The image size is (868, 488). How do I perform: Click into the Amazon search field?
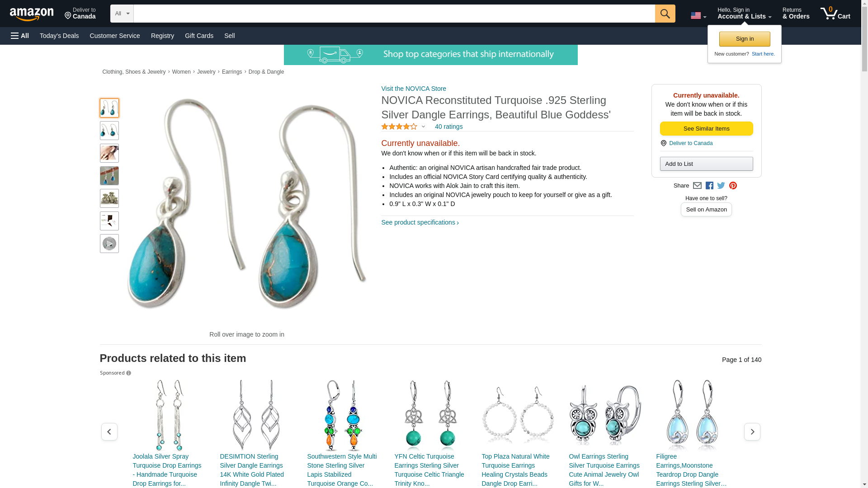pyautogui.click(x=394, y=14)
